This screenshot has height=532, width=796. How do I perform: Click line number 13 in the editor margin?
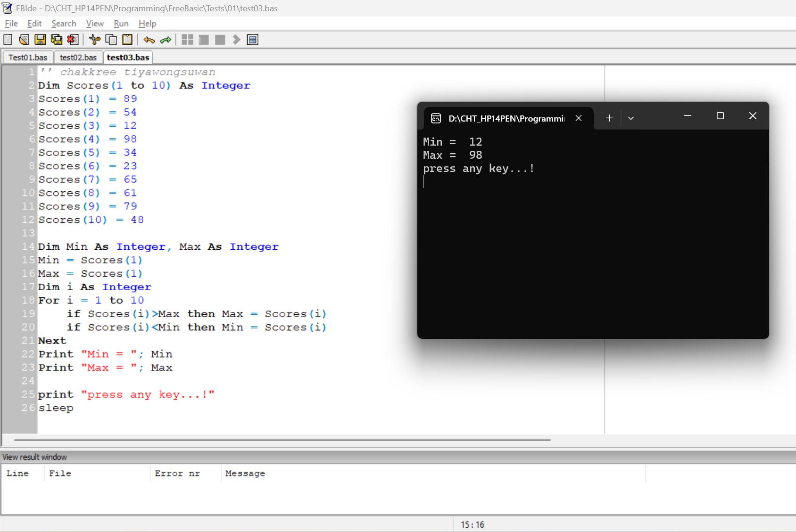pyautogui.click(x=28, y=233)
